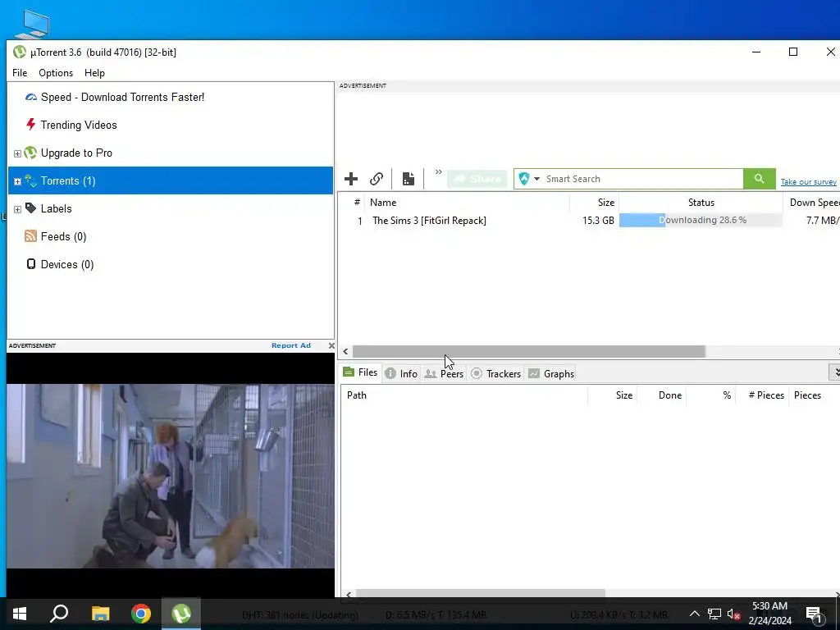Open the File menu

coord(20,73)
